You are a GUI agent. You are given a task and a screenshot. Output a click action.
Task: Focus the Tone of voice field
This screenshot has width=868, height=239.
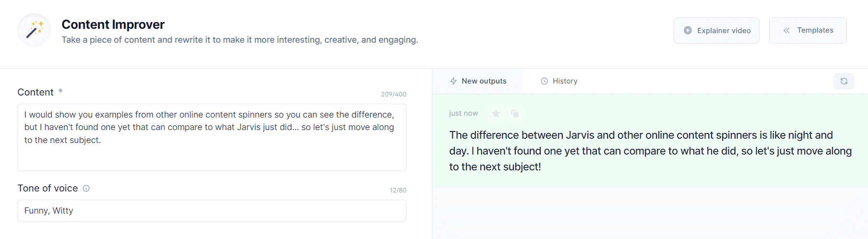pos(212,211)
